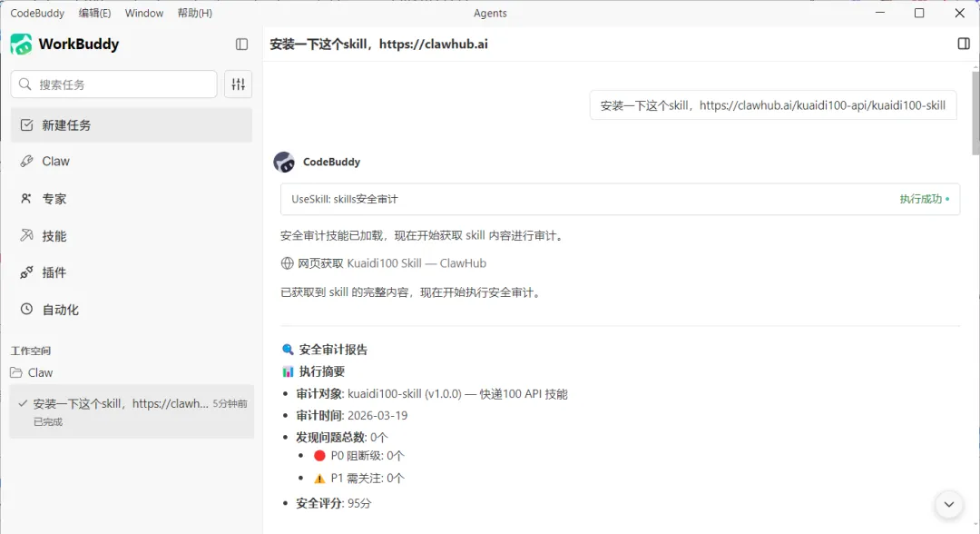
Task: Open the completed 安装一下这个skill task
Action: click(x=132, y=411)
